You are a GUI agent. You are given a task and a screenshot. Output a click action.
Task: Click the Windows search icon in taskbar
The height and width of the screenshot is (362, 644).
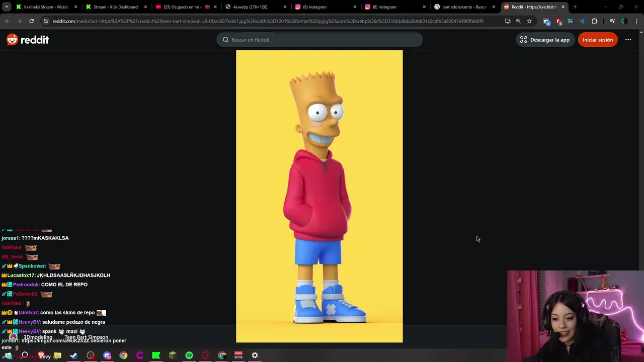tap(24, 355)
